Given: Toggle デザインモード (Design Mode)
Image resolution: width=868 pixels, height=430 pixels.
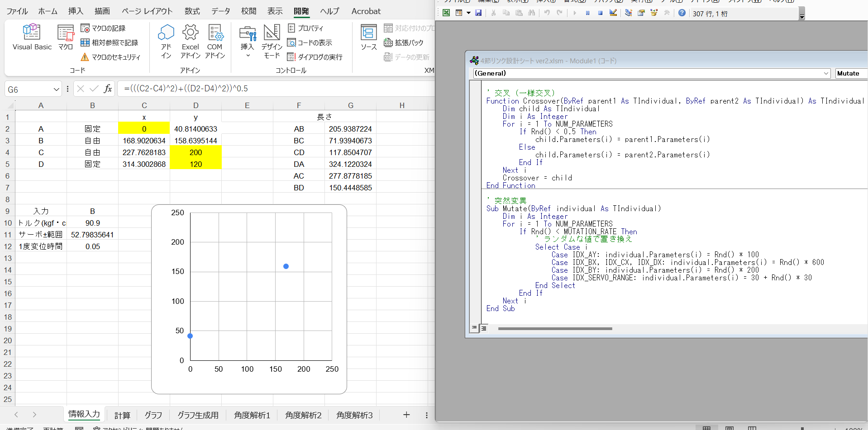Looking at the screenshot, I should 272,41.
